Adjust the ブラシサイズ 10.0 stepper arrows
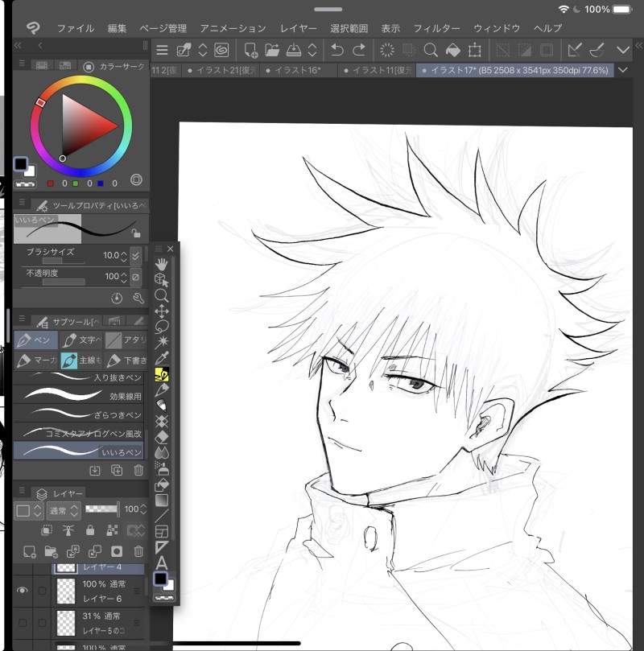This screenshot has height=651, width=644. pos(124,255)
